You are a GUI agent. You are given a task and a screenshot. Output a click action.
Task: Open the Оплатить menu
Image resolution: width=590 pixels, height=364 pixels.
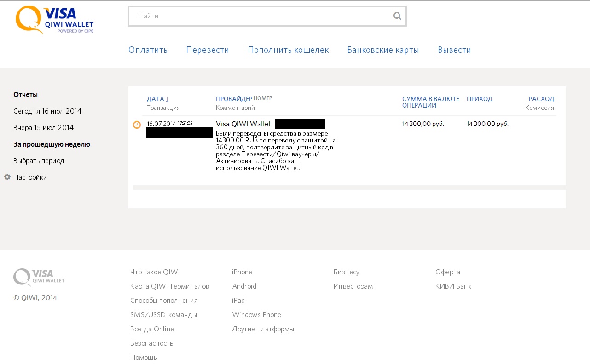tap(148, 50)
